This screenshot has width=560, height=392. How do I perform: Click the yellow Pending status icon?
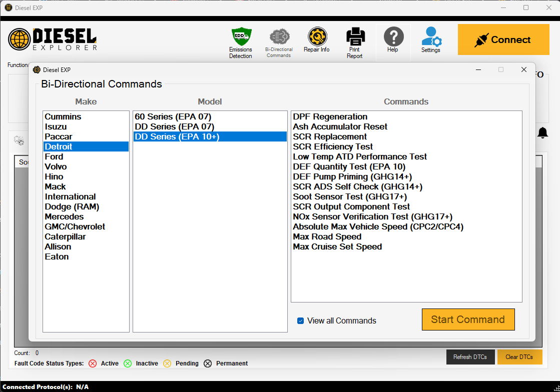[x=167, y=363]
